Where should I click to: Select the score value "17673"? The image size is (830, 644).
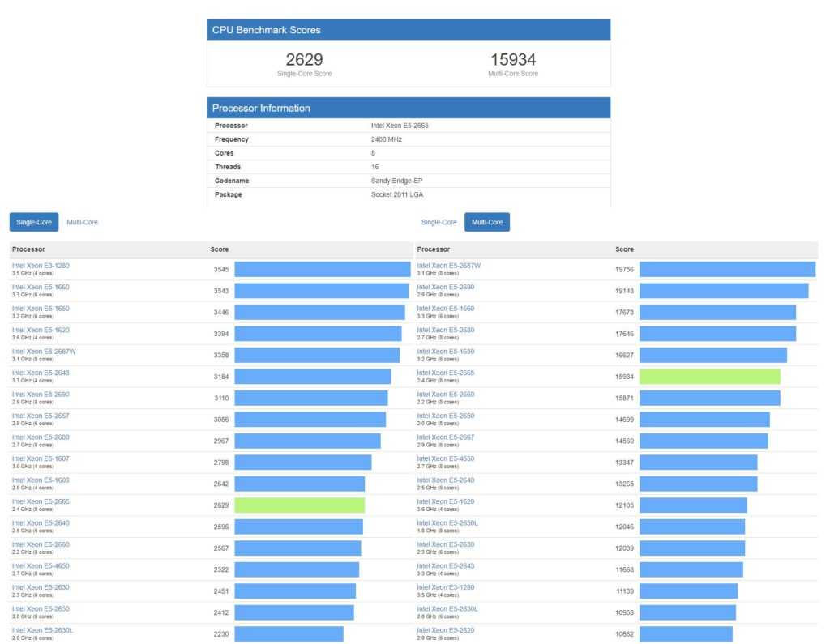tap(625, 312)
